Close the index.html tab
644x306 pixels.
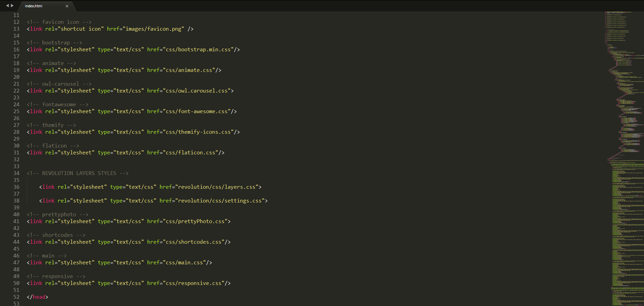[x=67, y=6]
